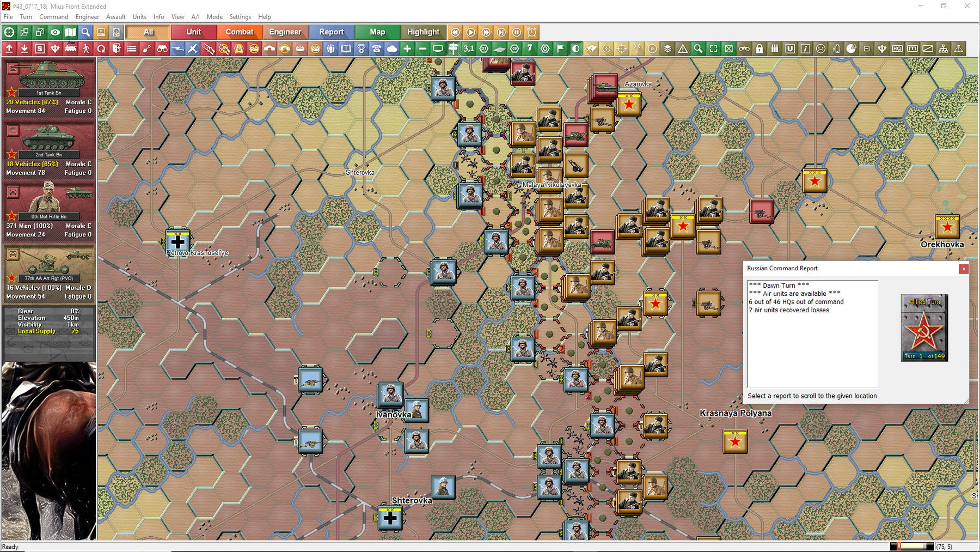
Task: Select the Highlight toolbar tab
Action: [x=423, y=32]
